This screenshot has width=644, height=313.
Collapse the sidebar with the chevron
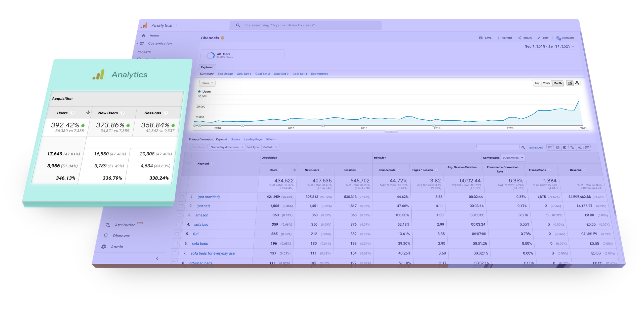157,258
